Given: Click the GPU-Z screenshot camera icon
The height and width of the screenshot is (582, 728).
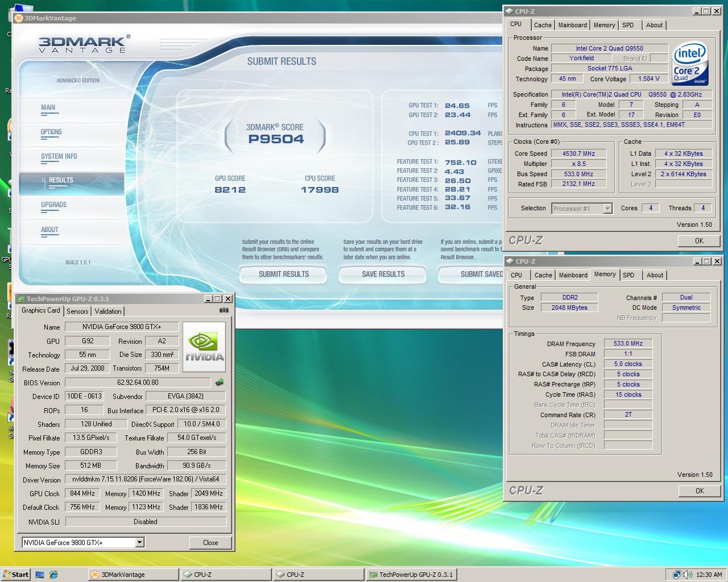Looking at the screenshot, I should tap(224, 310).
